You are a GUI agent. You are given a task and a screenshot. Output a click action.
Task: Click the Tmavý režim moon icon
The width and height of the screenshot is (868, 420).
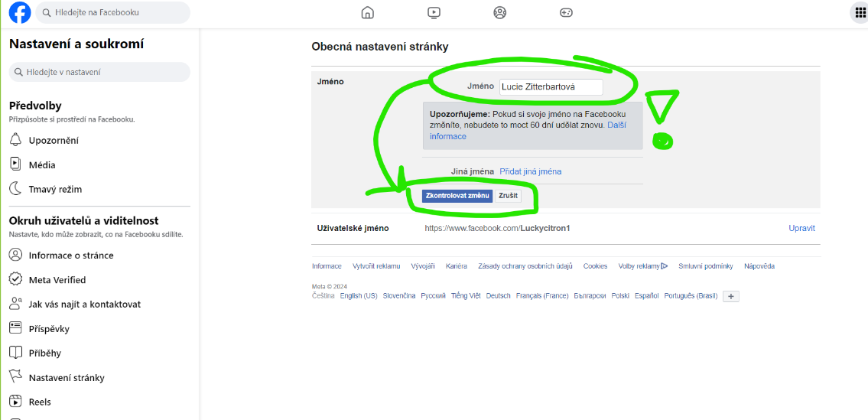click(15, 189)
